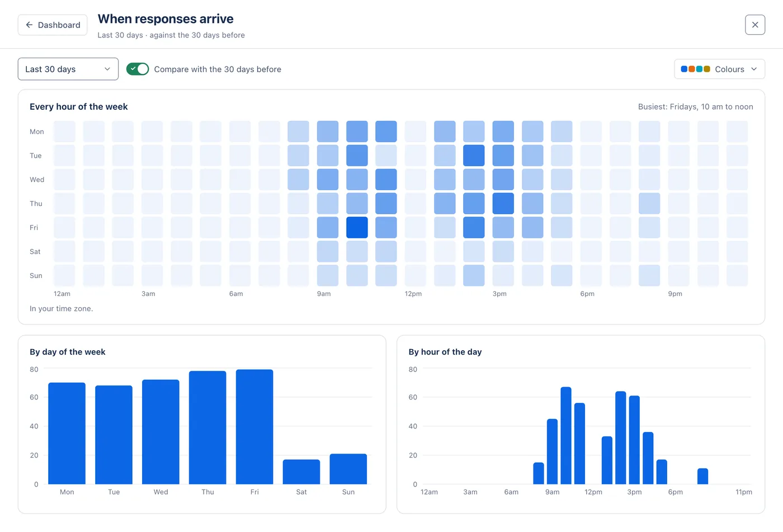The height and width of the screenshot is (532, 783).
Task: Click the Sat bar in day-of-week chart
Action: coord(301,472)
